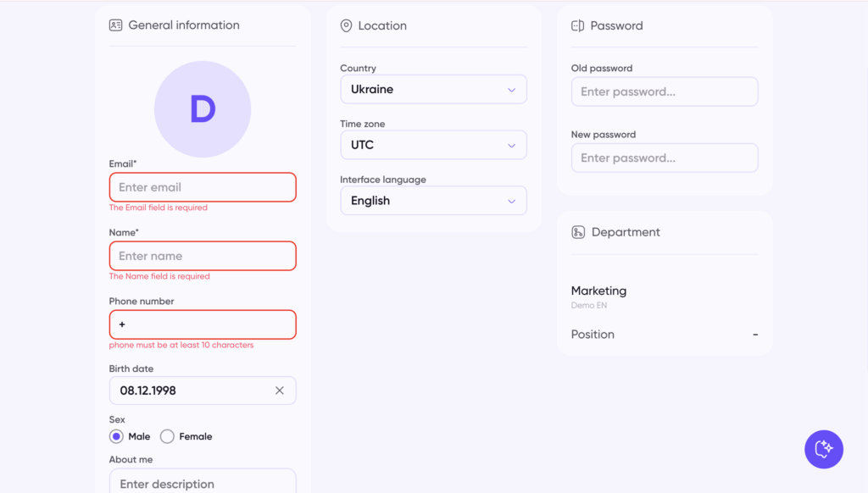Open the Interface language dropdown
Image resolution: width=868 pixels, height=493 pixels.
click(433, 201)
